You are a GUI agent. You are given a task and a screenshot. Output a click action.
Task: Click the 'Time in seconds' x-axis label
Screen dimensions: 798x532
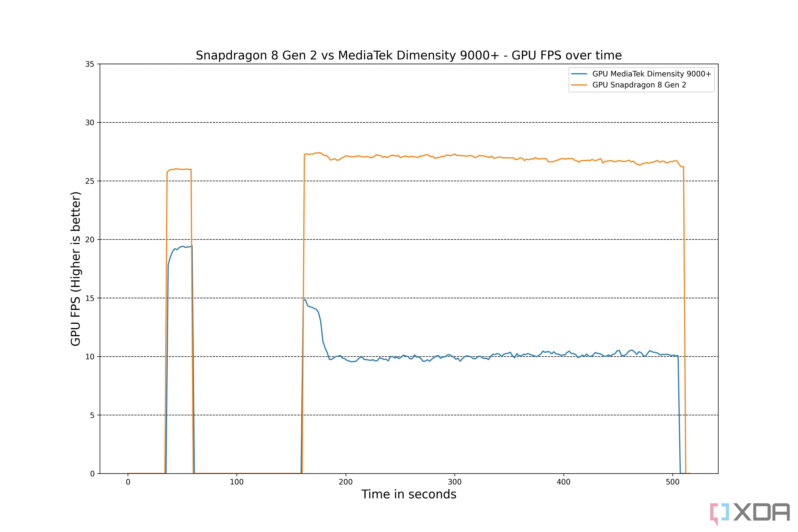tap(409, 494)
